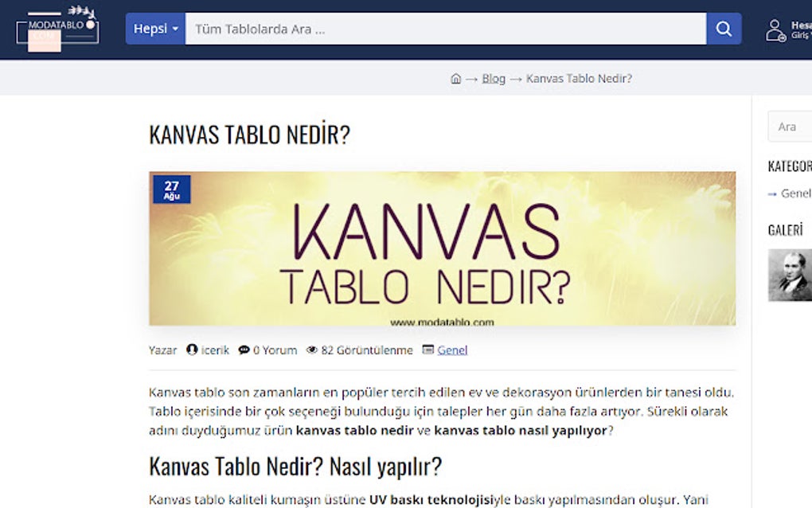Click the author avatar icon beside icerik
The height and width of the screenshot is (508, 812).
[x=192, y=350]
